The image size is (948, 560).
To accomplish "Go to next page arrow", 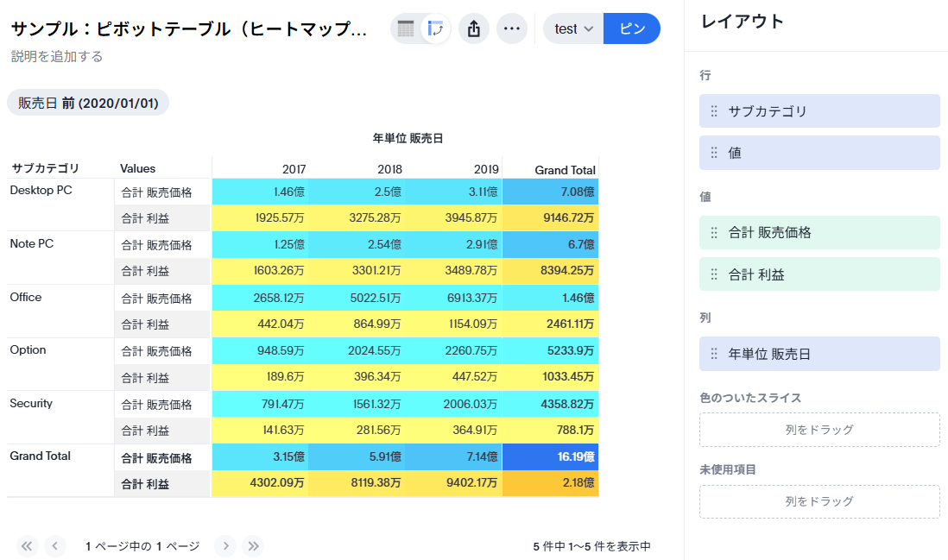I will (x=225, y=545).
